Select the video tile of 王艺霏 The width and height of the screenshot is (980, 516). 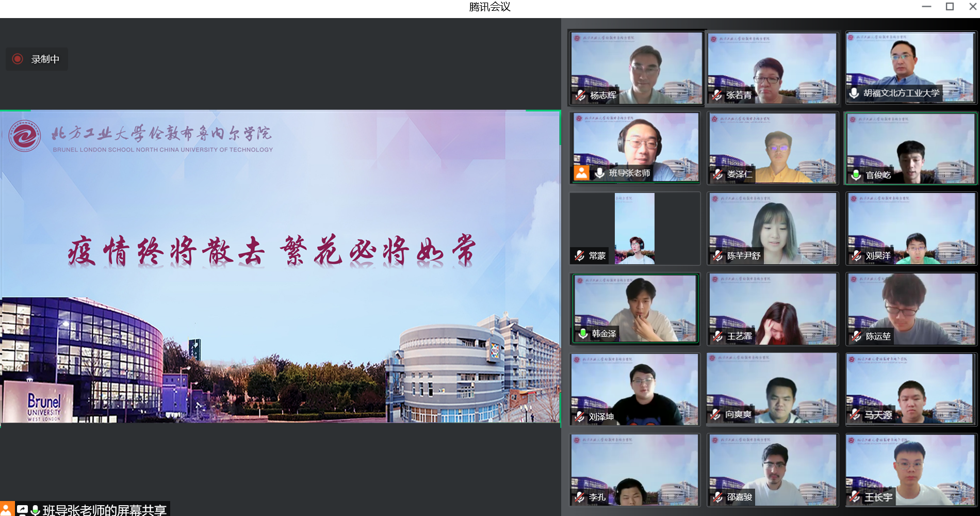coord(773,309)
